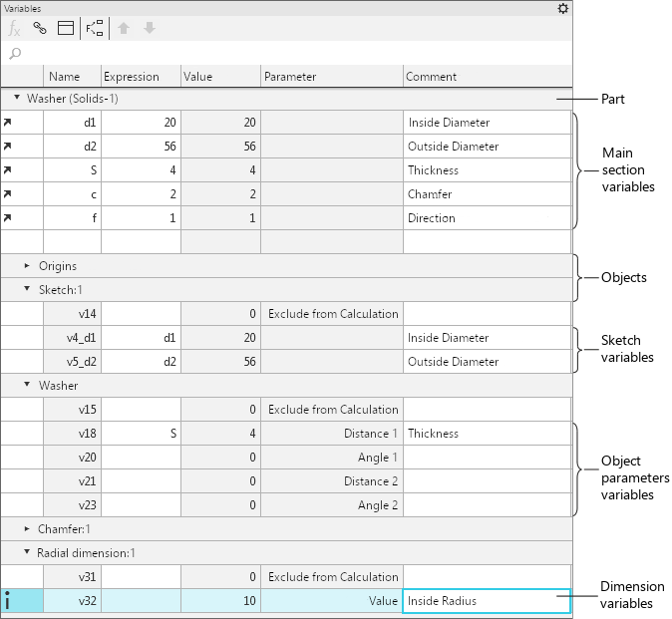
Task: Click the Comment column header
Action: point(432,77)
